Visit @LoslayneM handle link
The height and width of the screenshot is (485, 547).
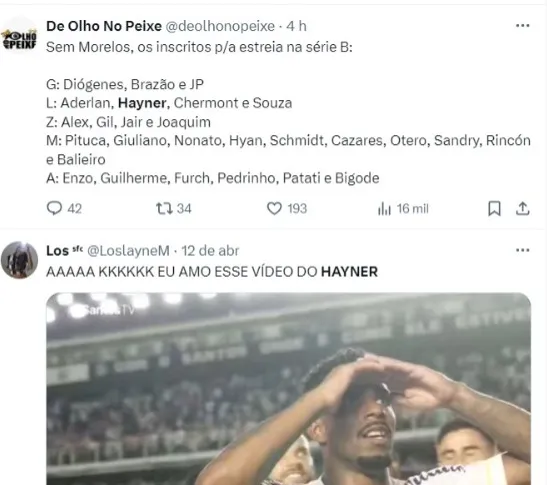(128, 251)
